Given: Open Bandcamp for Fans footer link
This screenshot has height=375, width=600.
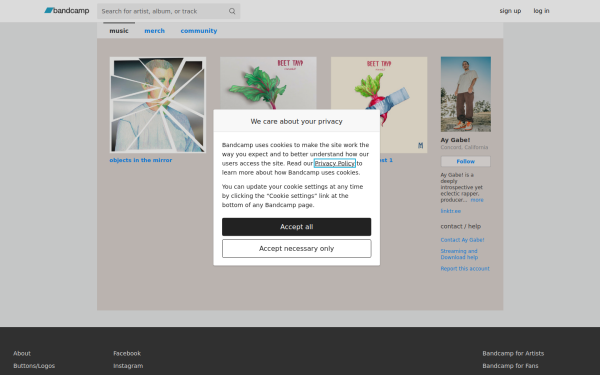Looking at the screenshot, I should tap(510, 365).
